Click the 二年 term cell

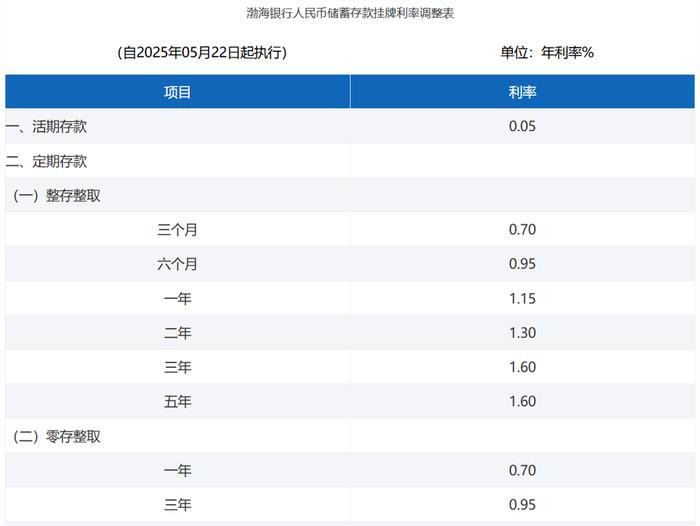pos(177,333)
